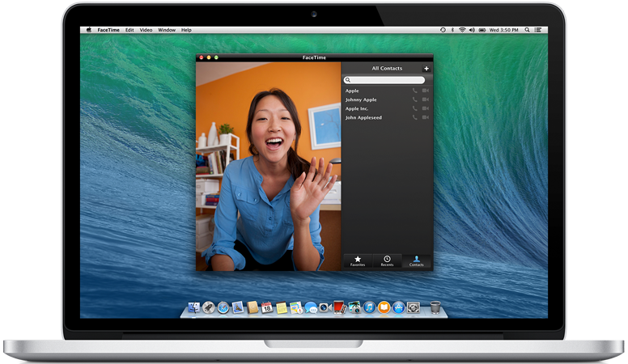Open Contacts app in the Dock
Image resolution: width=628 pixels, height=364 pixels.
tap(252, 307)
